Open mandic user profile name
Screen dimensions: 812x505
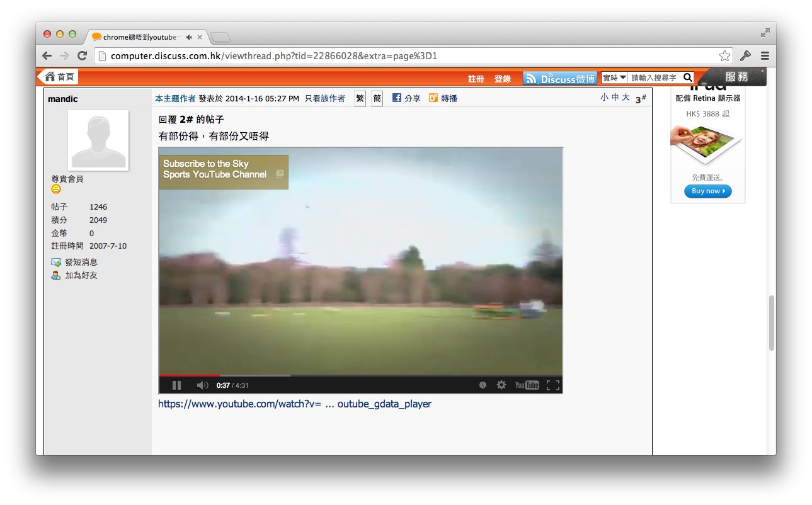pos(63,99)
